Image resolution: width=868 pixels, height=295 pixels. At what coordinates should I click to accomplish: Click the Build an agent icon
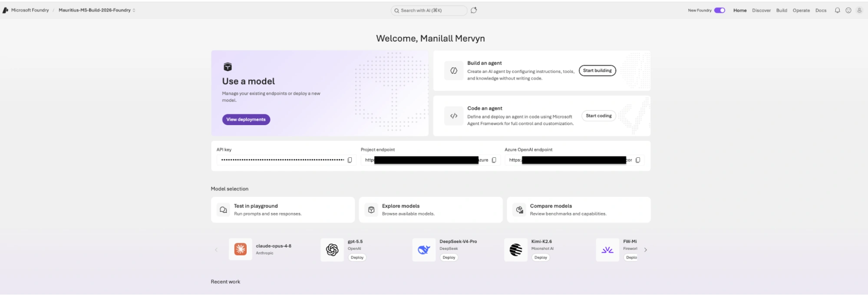click(454, 71)
